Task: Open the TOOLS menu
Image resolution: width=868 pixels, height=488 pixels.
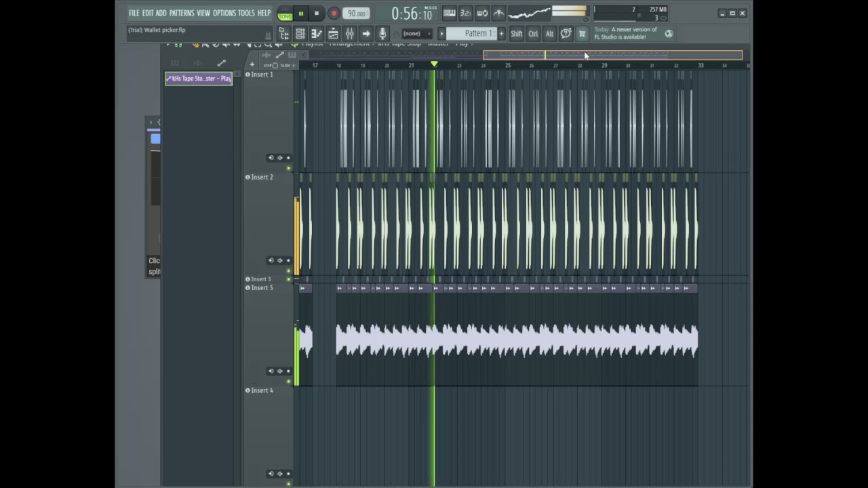Action: (246, 13)
